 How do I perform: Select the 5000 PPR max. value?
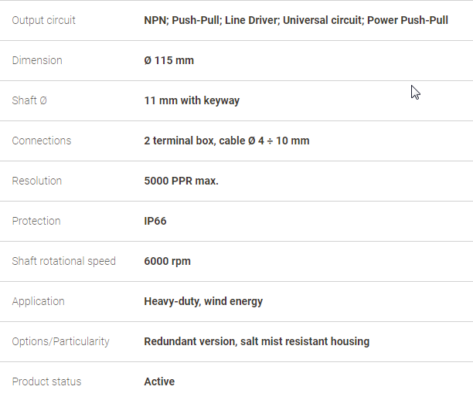(181, 181)
